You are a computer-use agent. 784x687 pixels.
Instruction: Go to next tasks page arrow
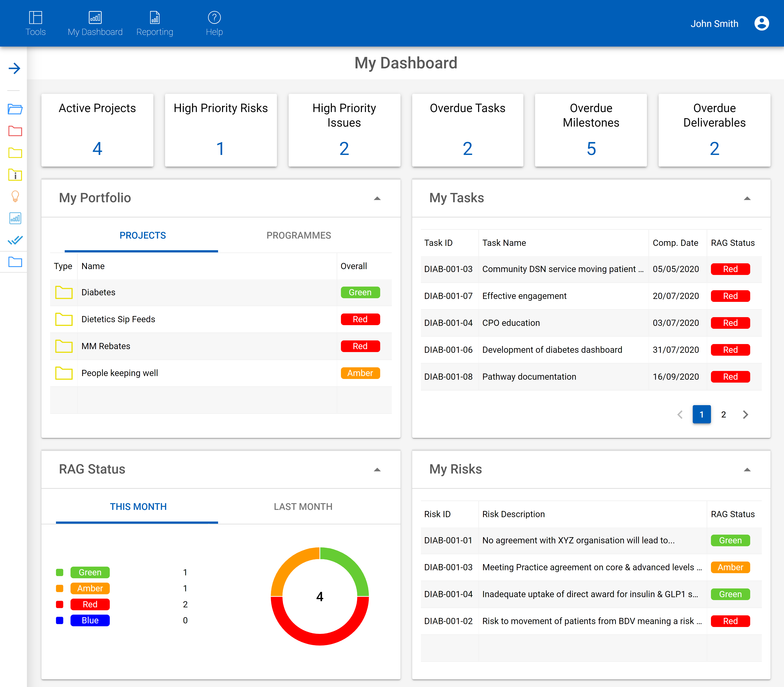[745, 414]
